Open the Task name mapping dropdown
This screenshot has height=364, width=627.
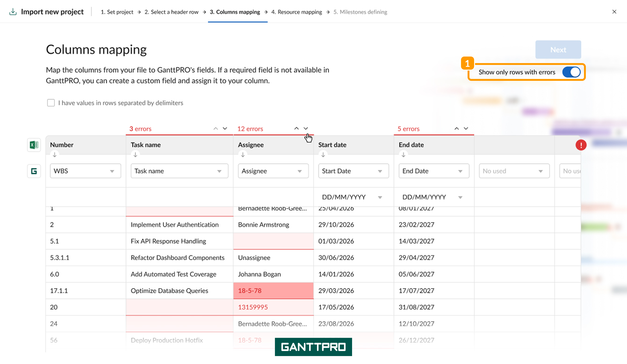tap(179, 171)
